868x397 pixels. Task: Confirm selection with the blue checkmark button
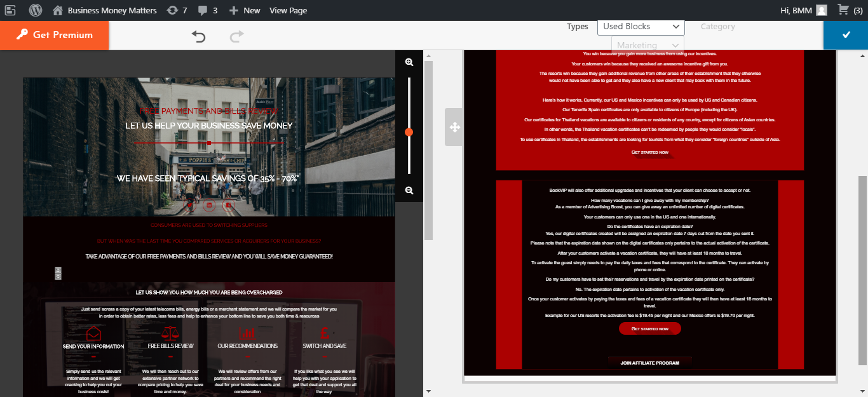(x=846, y=35)
